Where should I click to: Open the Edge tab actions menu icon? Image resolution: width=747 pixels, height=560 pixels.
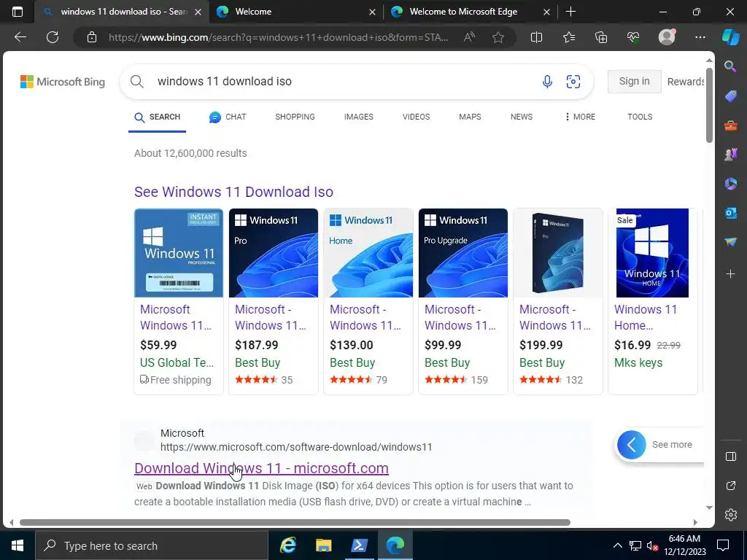(x=18, y=12)
